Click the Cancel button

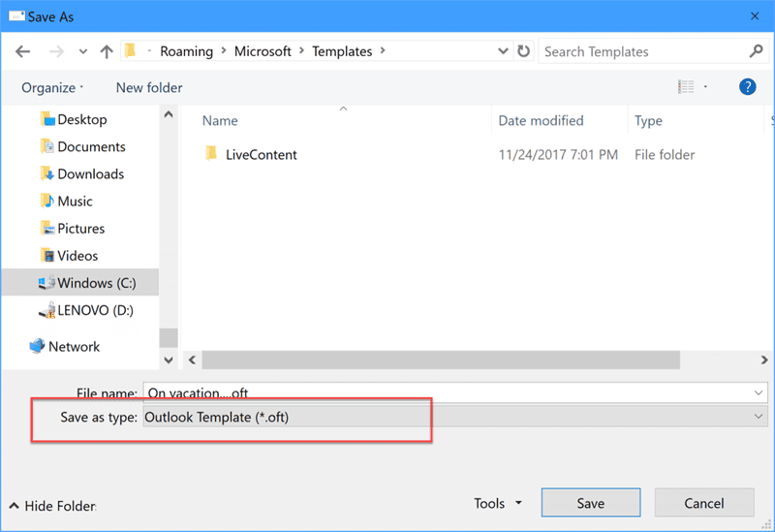point(704,503)
